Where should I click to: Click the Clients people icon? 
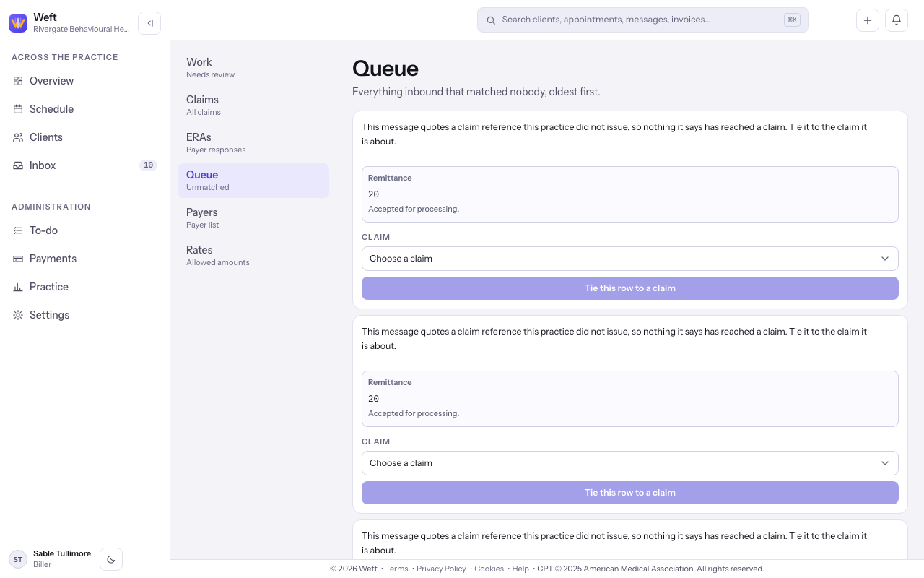coord(18,137)
